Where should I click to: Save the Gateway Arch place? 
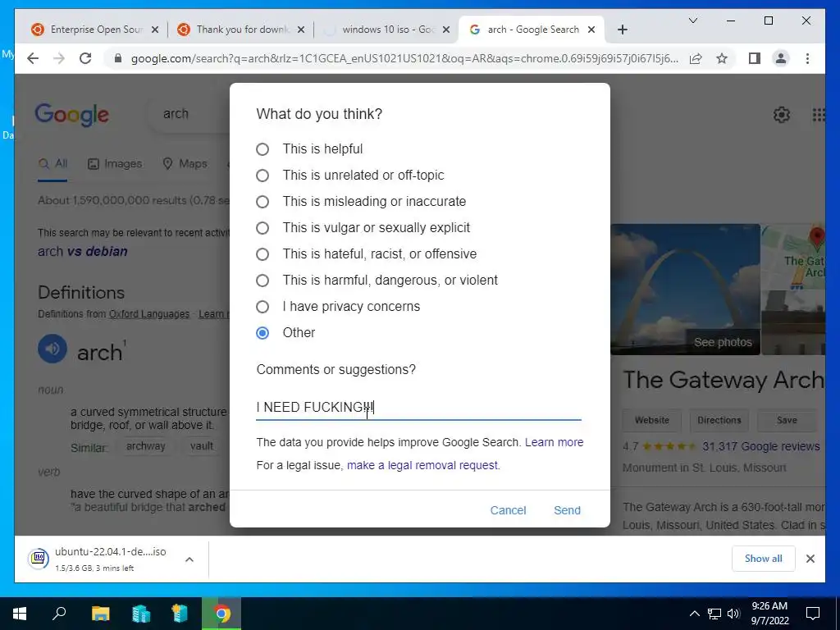pos(787,421)
